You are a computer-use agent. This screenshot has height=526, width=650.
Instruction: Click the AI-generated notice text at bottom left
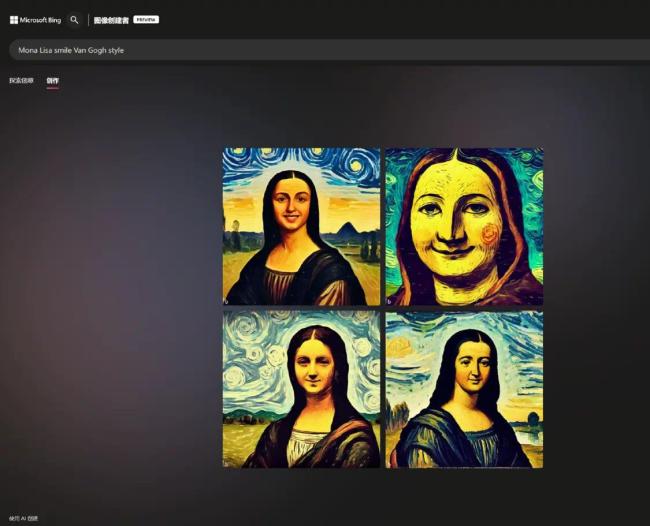click(24, 518)
